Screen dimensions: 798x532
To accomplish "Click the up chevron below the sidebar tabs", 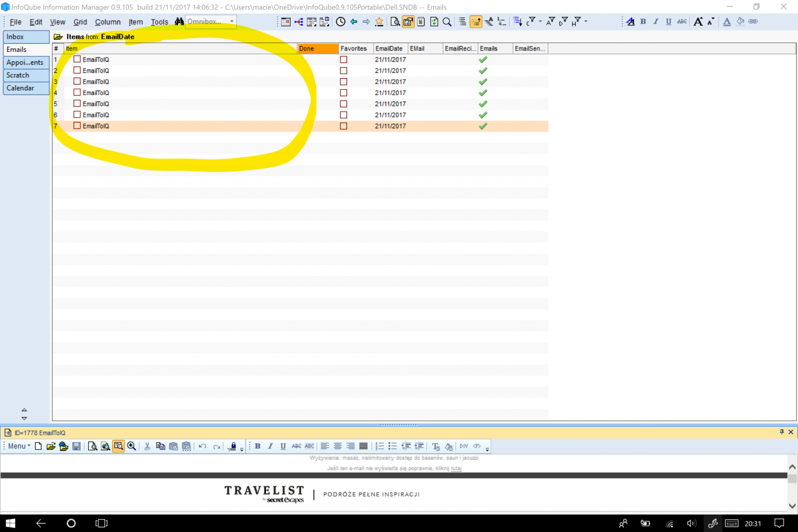I will click(24, 410).
